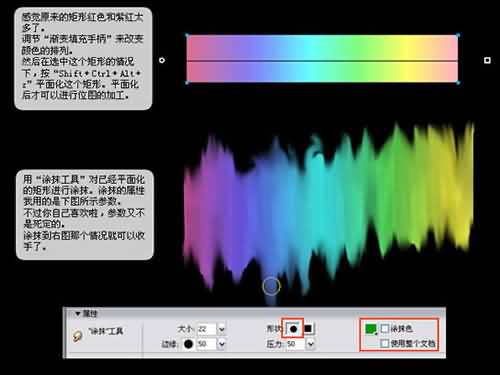
Task: Click the edge softness preview circle
Action: (188, 344)
